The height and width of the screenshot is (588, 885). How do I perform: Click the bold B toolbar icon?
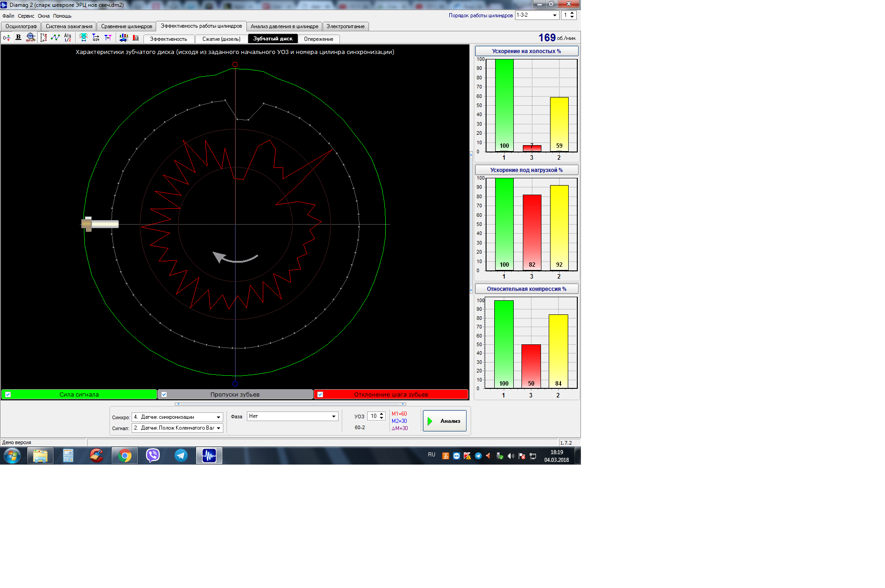18,38
